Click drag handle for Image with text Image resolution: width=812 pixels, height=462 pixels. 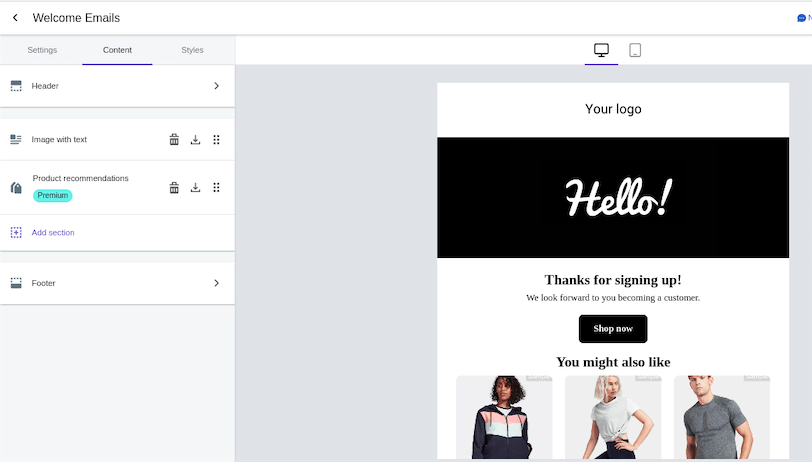tap(216, 140)
